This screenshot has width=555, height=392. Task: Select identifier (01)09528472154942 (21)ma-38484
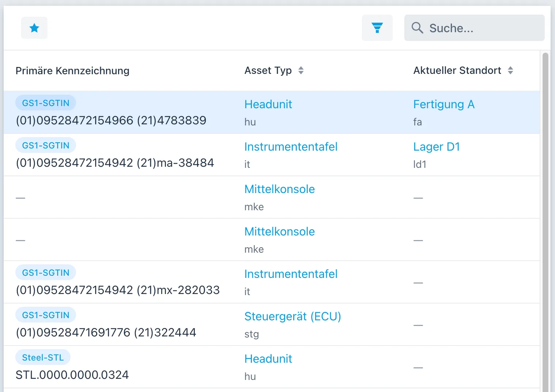pos(115,163)
